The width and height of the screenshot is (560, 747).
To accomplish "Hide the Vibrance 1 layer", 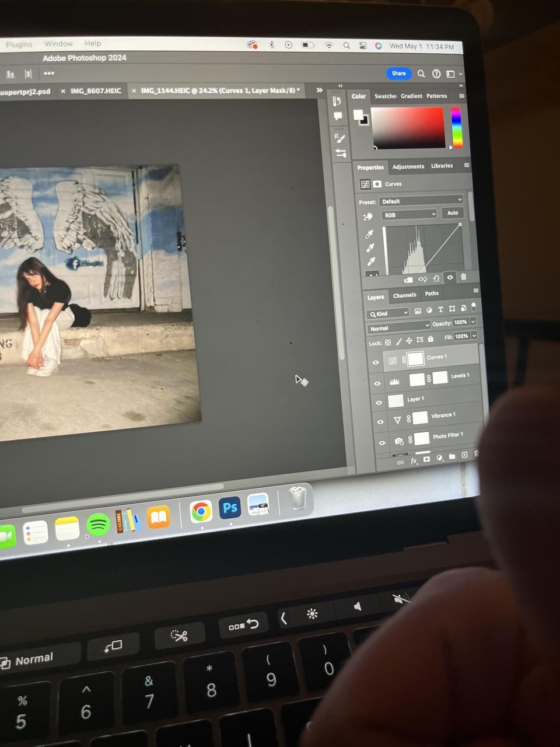I will click(x=380, y=422).
